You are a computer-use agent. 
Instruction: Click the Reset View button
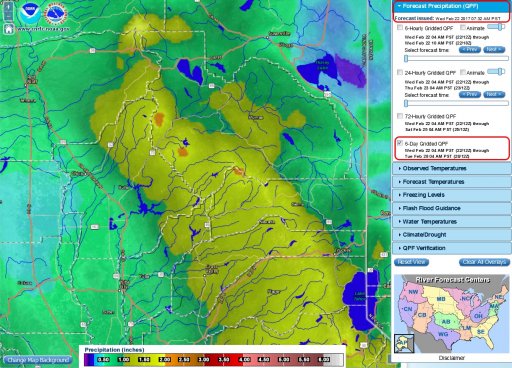click(x=411, y=262)
